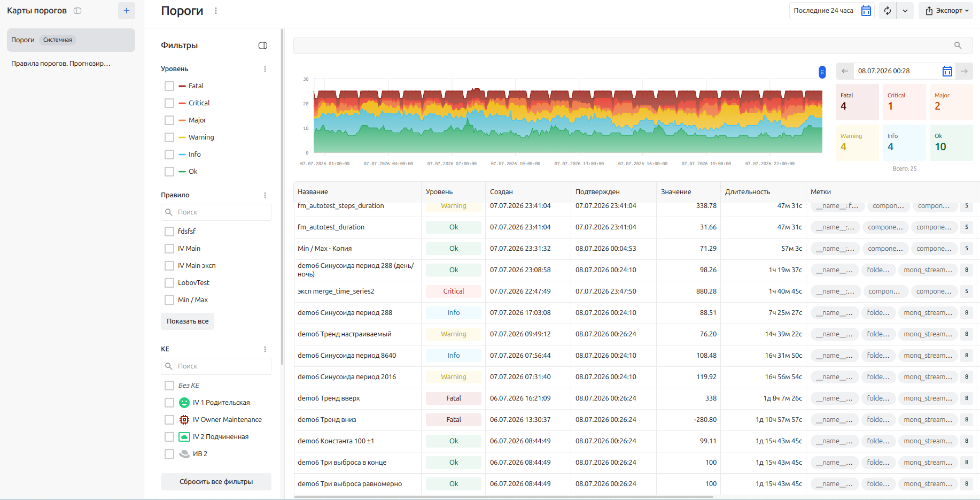Screen dimensions: 980x500
Task: Click the Поиск field under Правило
Action: [216, 212]
